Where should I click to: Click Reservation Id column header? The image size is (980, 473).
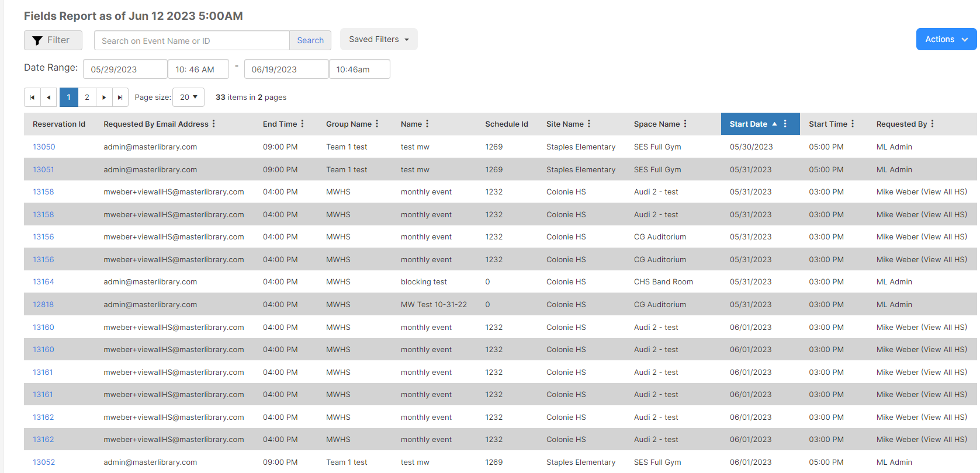coord(59,124)
